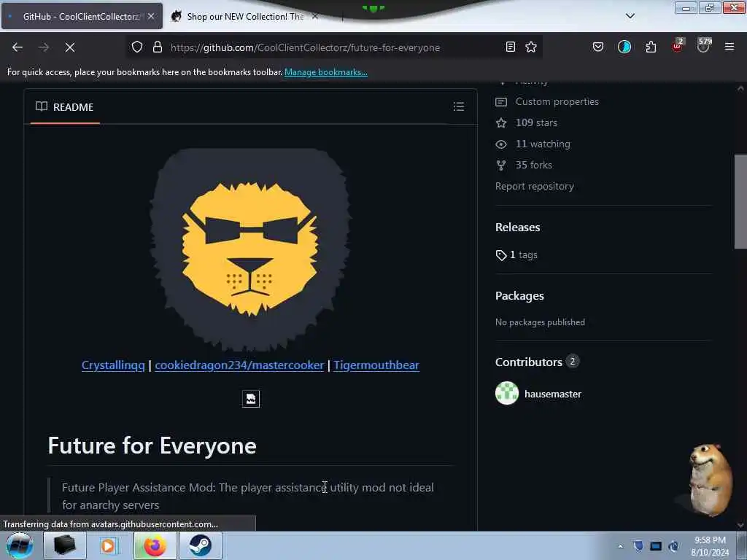Open Manage bookmarks link
This screenshot has width=747, height=560.
(326, 72)
